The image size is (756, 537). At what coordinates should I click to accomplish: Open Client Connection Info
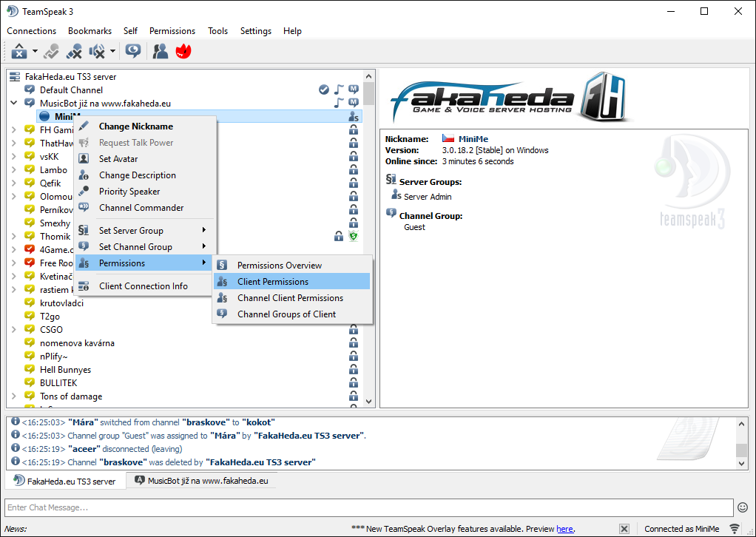(x=144, y=286)
